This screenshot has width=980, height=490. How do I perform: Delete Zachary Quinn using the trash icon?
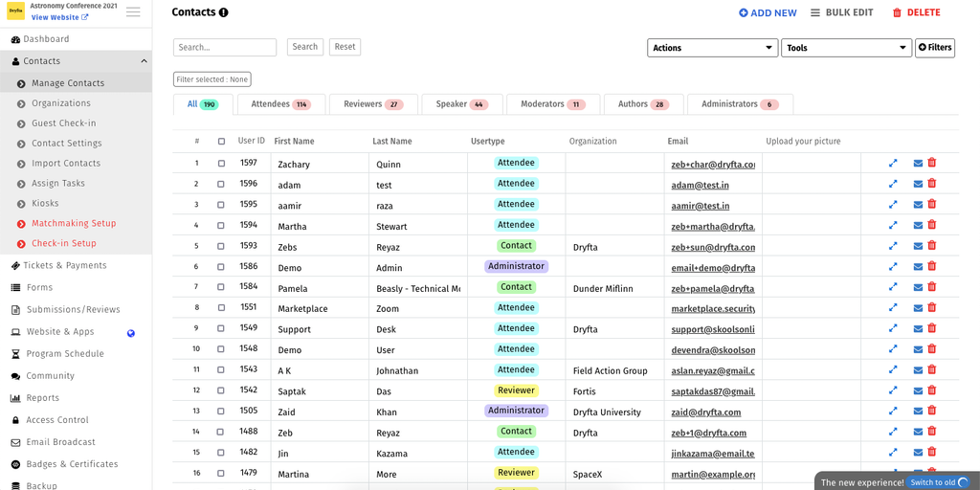[932, 164]
